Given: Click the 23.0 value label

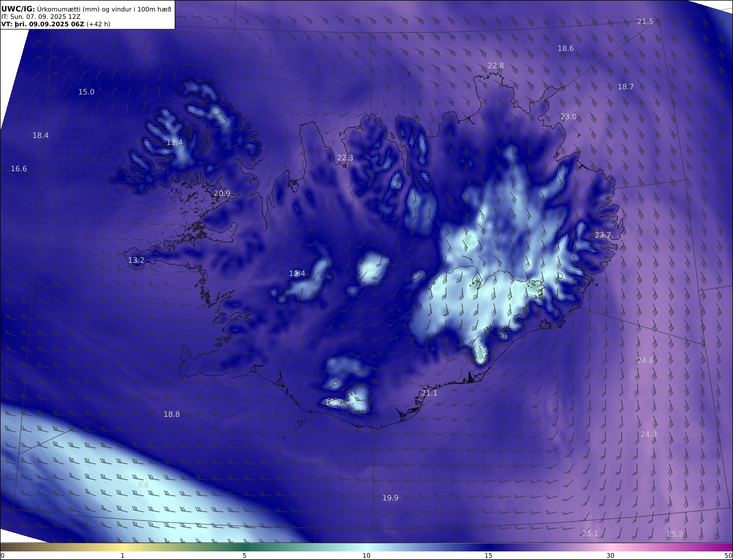Looking at the screenshot, I should 569,117.
